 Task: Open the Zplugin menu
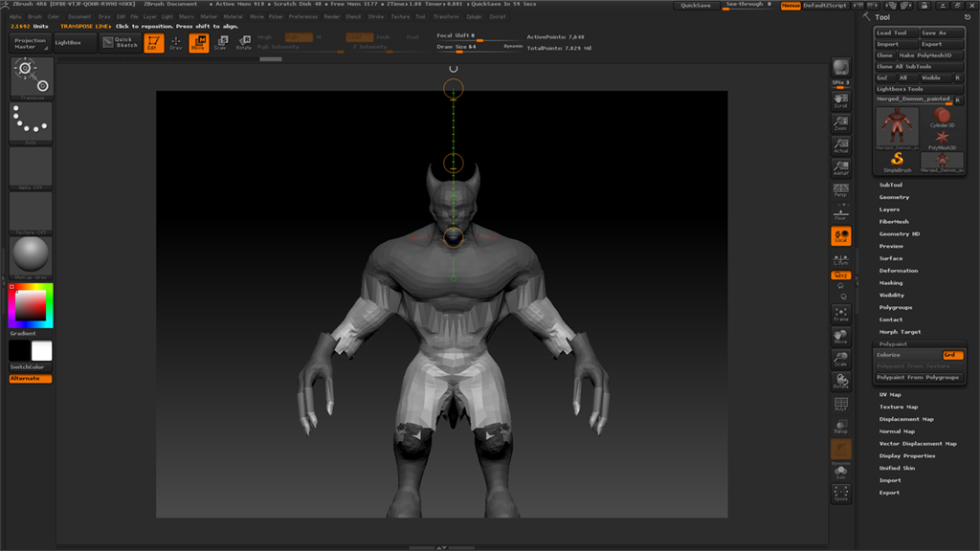pyautogui.click(x=473, y=16)
